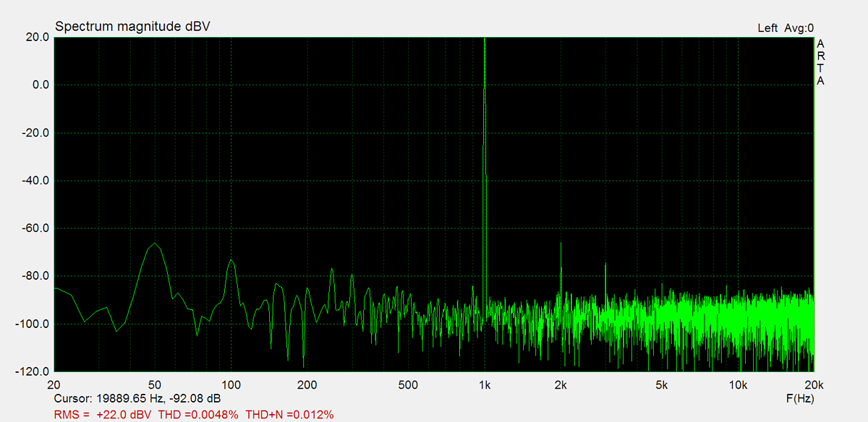Click the -120.0 bottom magnitude axis label
868x422 pixels.
coord(32,372)
